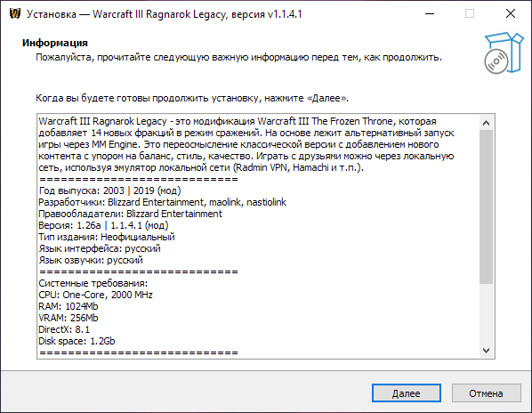Minimize the installer window

[x=430, y=14]
